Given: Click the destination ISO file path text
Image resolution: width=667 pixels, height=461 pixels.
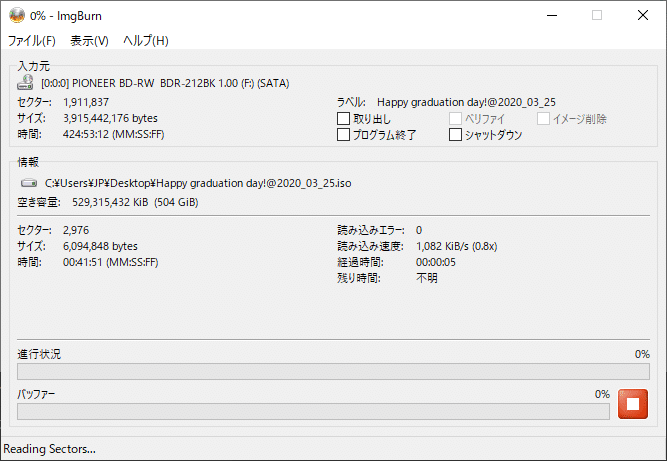Looking at the screenshot, I should pos(198,183).
